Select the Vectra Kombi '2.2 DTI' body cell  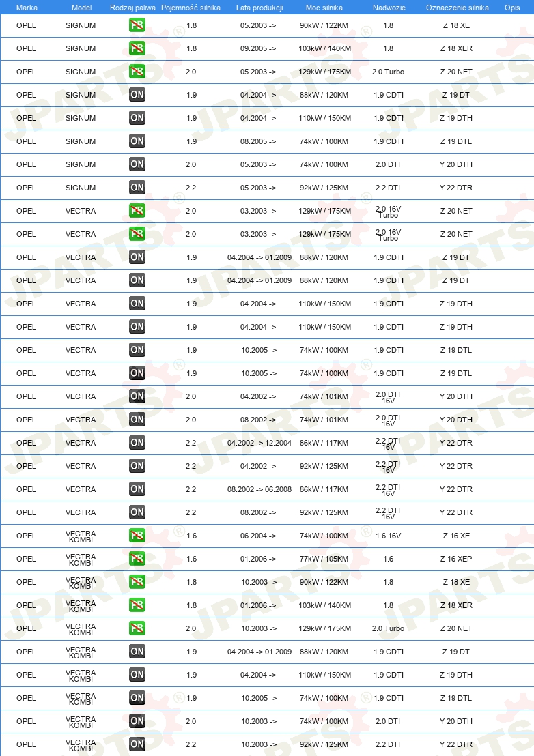[389, 744]
